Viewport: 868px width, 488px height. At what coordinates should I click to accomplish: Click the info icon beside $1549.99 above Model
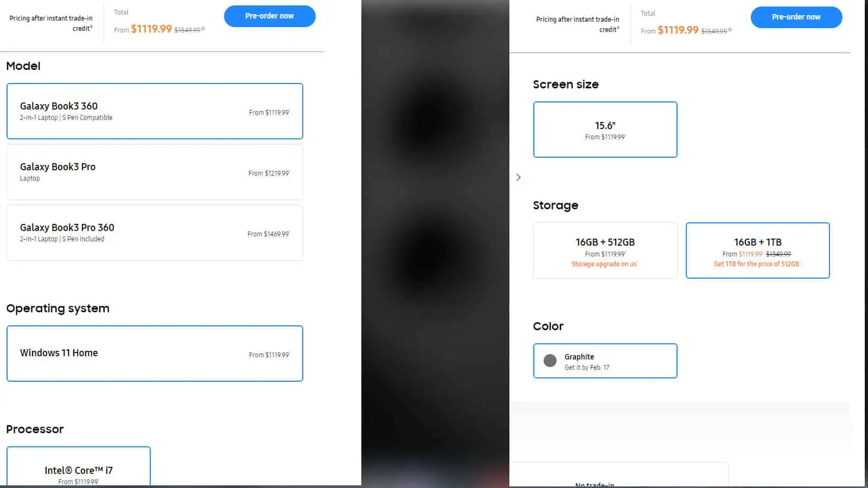[203, 29]
